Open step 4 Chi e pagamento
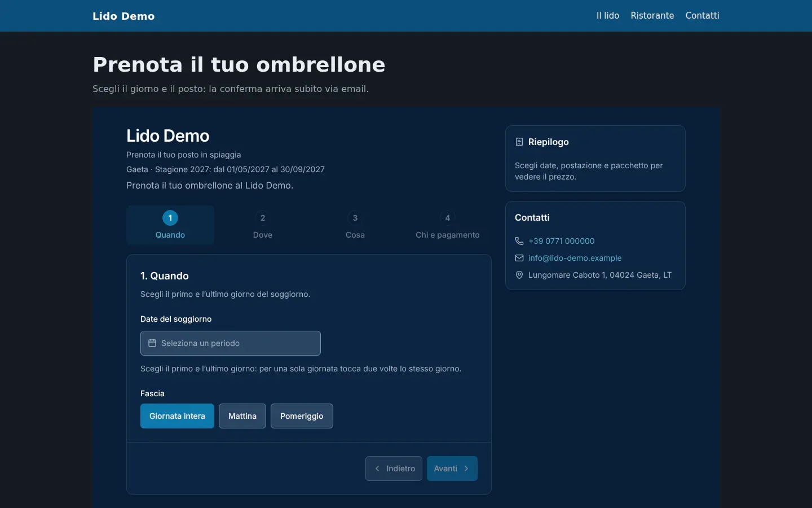Screen dimensions: 812x508 click(448, 225)
